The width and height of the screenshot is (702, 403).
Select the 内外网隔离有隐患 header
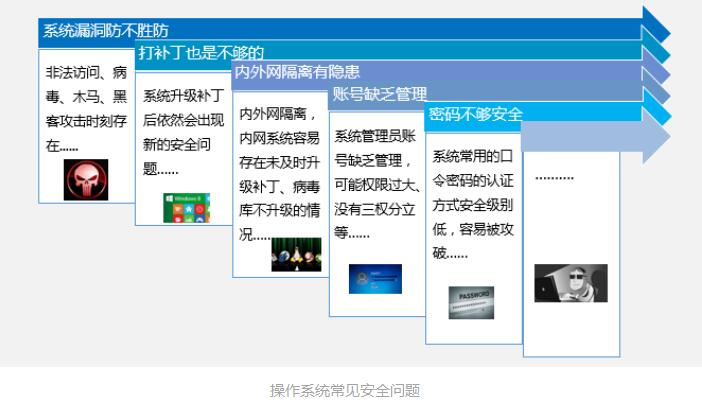[x=297, y=72]
